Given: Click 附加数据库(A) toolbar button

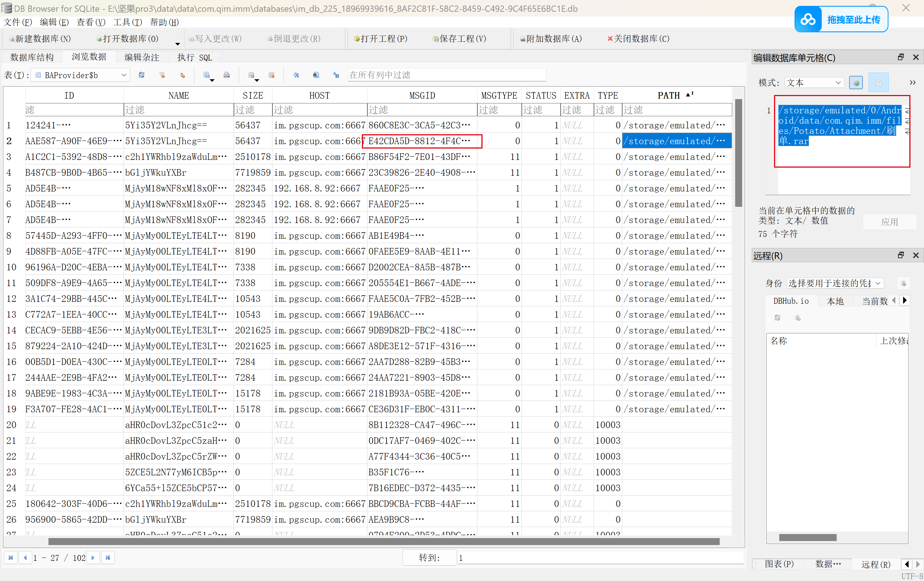Looking at the screenshot, I should 551,39.
